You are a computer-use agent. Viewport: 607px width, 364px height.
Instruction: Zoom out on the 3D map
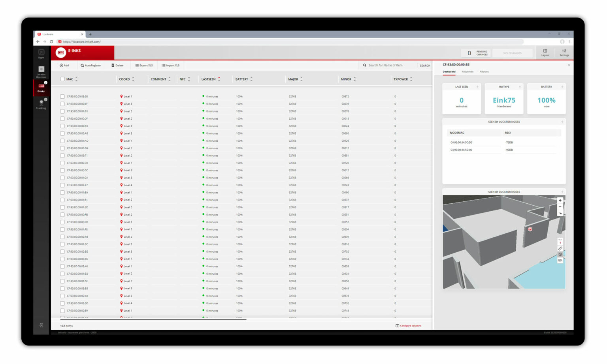(x=560, y=207)
